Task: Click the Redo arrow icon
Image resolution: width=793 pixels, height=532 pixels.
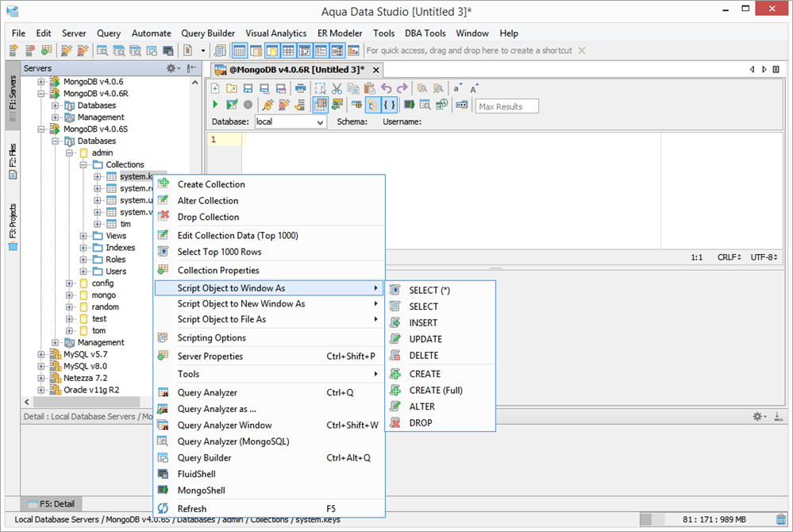Action: click(402, 88)
